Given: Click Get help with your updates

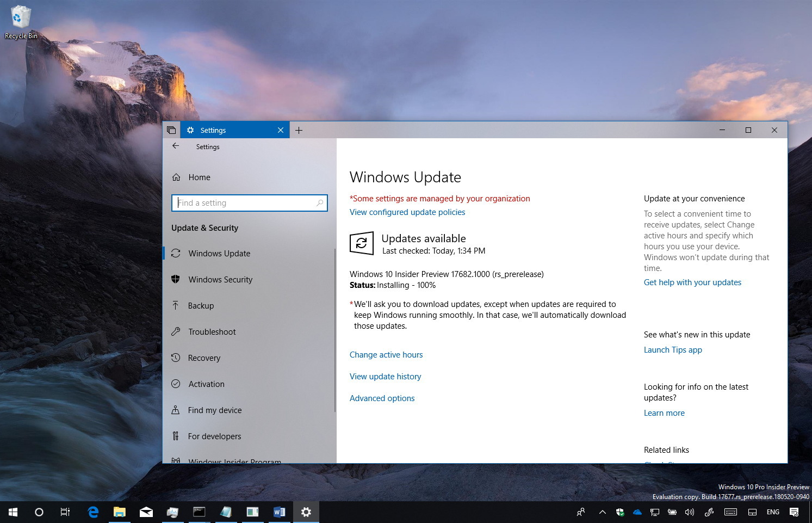Looking at the screenshot, I should (692, 282).
